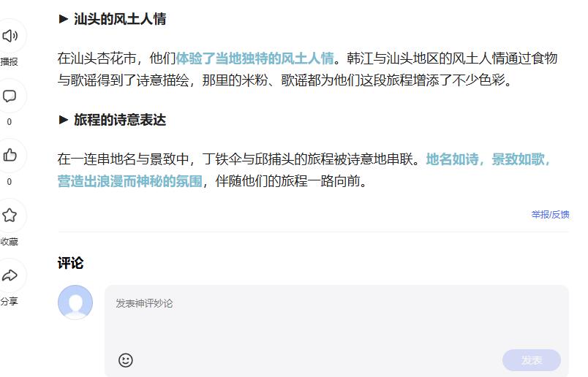
Task: Open the 举报/反馈 link
Action: point(550,214)
